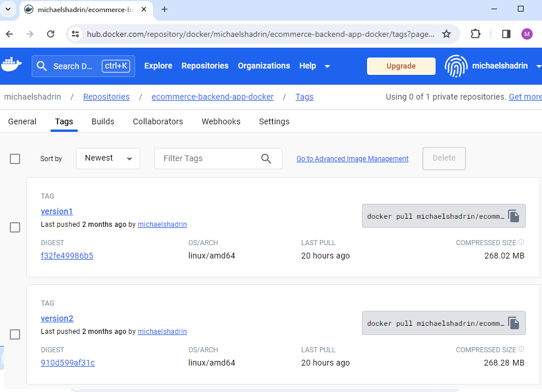
Task: Tick the select-all tags checkbox
Action: coord(15,159)
